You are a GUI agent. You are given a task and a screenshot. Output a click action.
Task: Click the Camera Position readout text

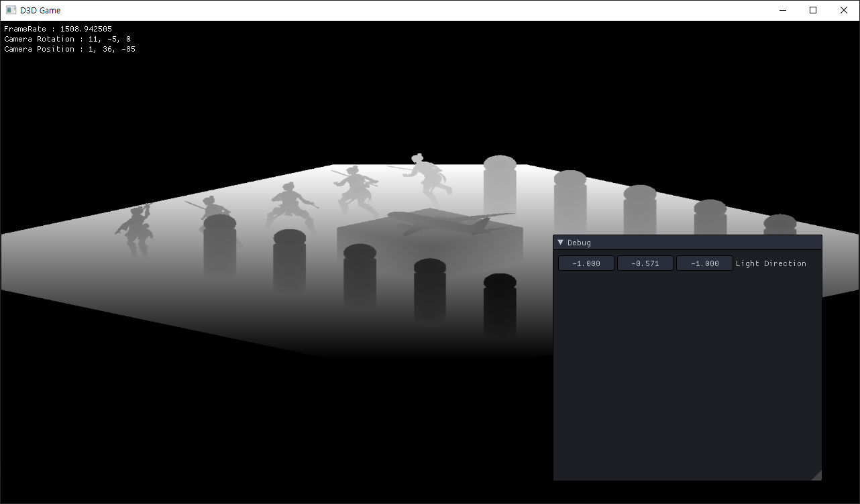pos(70,49)
